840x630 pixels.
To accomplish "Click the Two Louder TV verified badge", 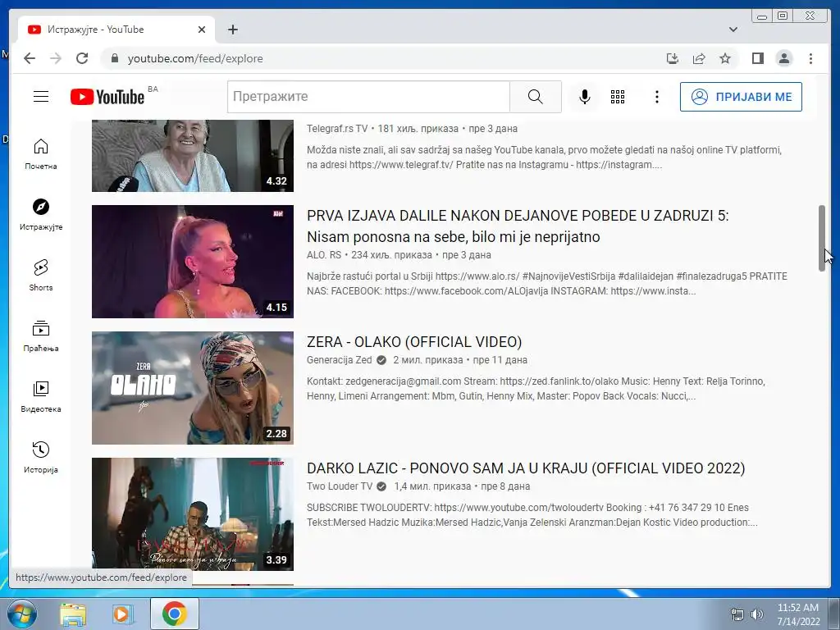I will click(381, 486).
